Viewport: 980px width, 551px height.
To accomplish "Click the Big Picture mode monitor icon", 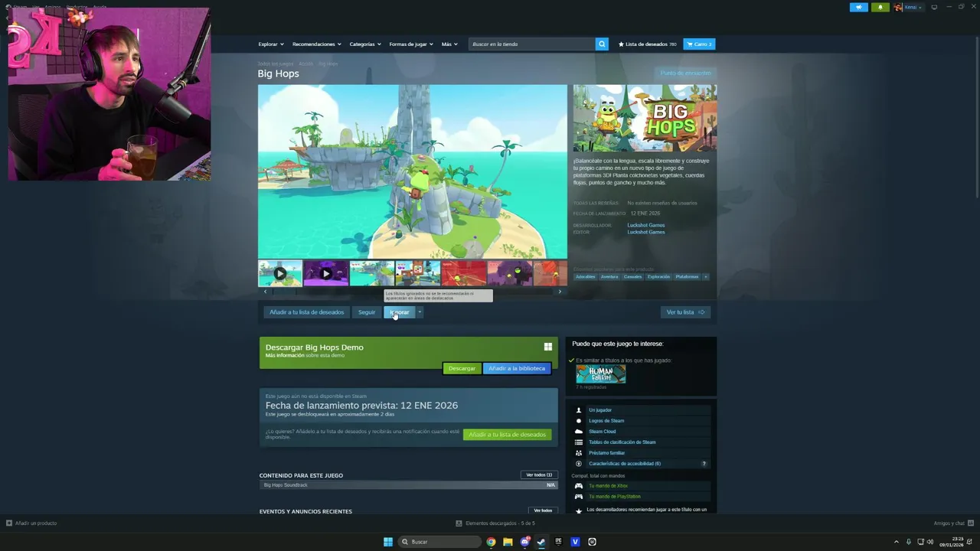I will coord(934,7).
